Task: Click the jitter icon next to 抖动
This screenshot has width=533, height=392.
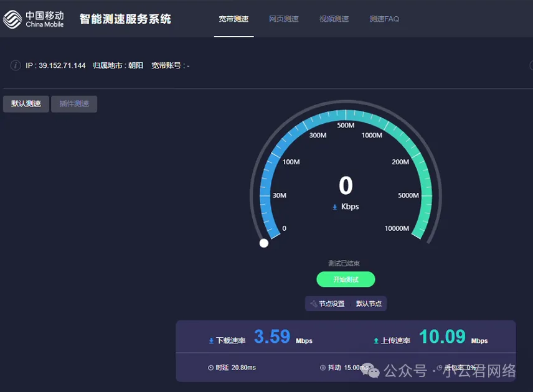Action: [323, 368]
